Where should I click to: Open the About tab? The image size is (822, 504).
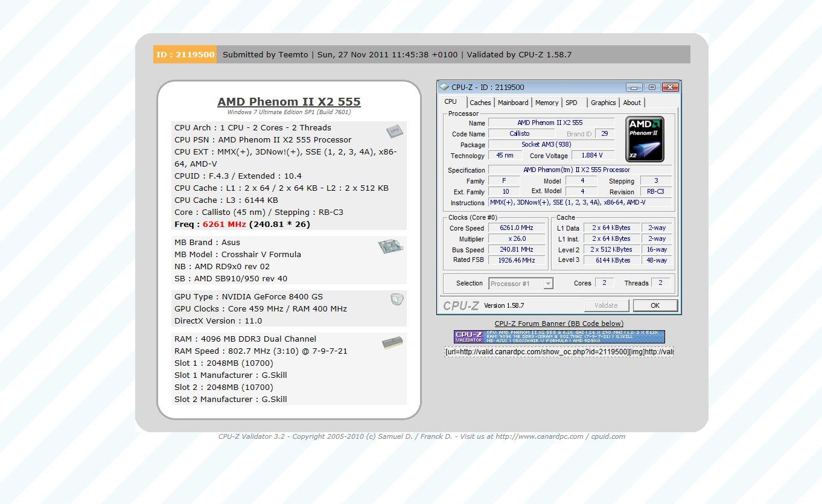click(632, 103)
